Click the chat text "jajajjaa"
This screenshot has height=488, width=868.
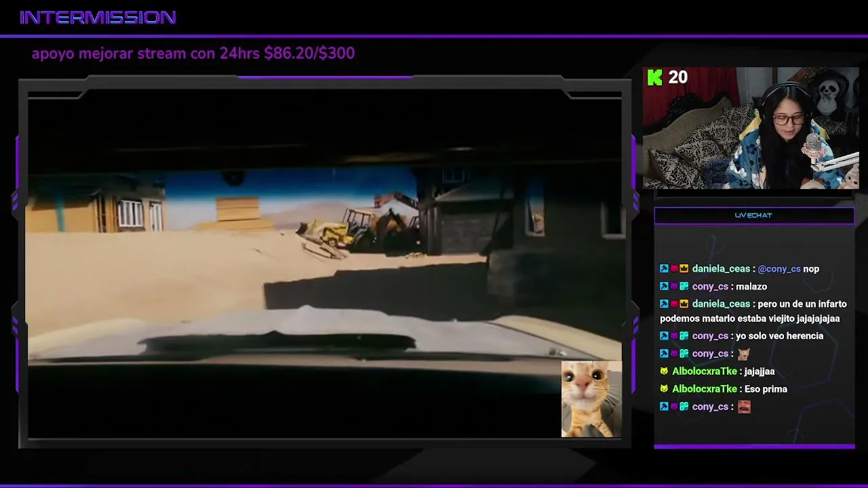coord(759,371)
